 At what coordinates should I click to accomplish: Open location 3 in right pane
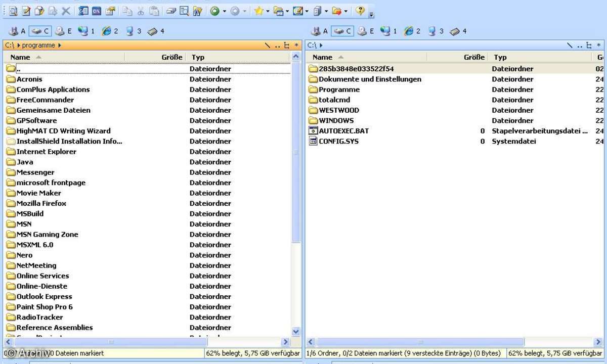click(x=436, y=31)
